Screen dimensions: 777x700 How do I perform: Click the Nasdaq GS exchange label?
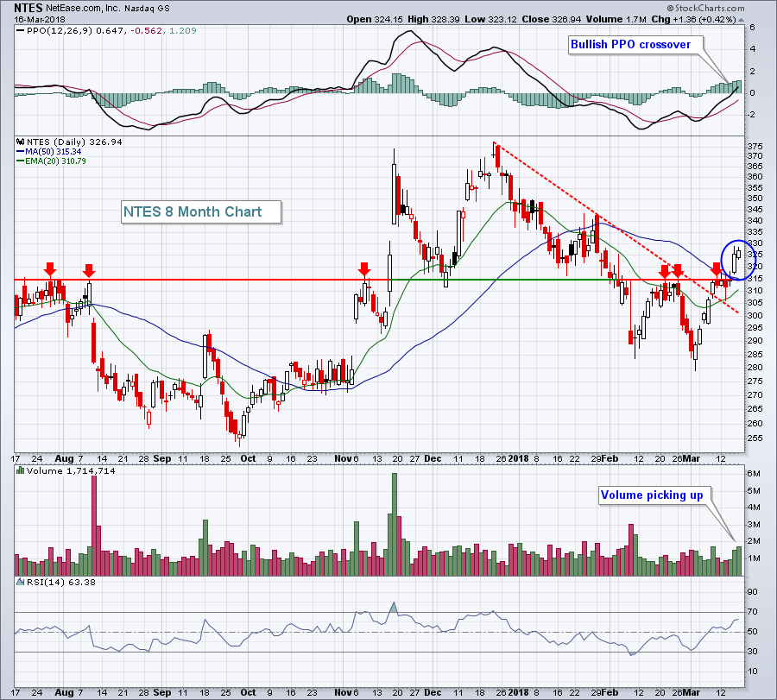click(147, 9)
